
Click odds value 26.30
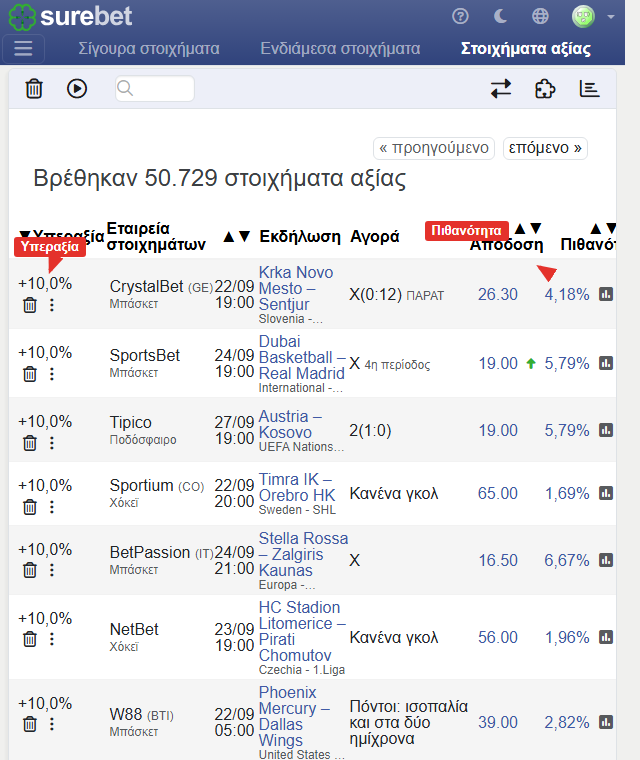pyautogui.click(x=497, y=294)
